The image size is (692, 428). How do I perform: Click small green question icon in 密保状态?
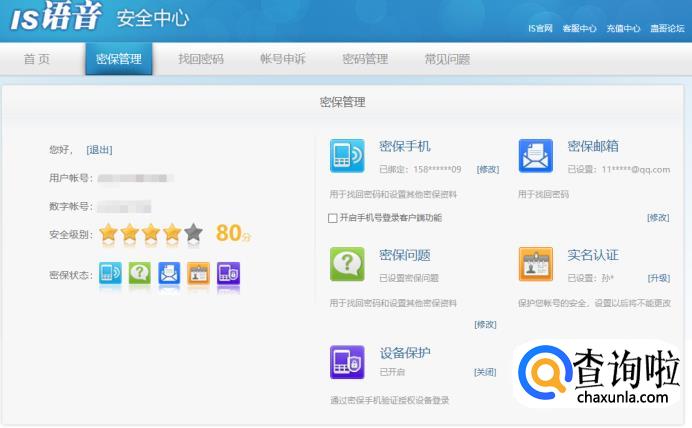click(140, 273)
